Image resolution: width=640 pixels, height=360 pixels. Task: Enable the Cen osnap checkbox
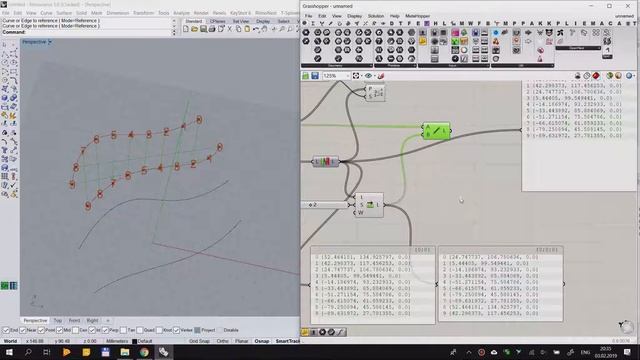pos(76,330)
